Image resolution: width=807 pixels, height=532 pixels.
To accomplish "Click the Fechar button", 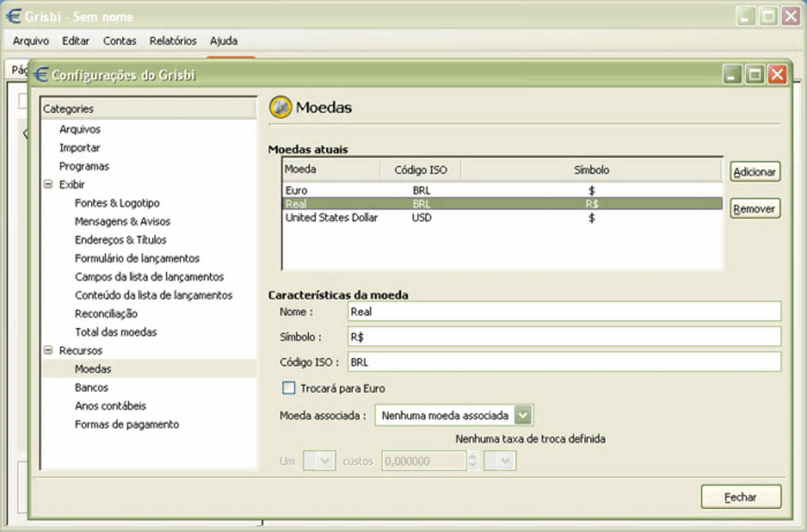I will (x=741, y=497).
